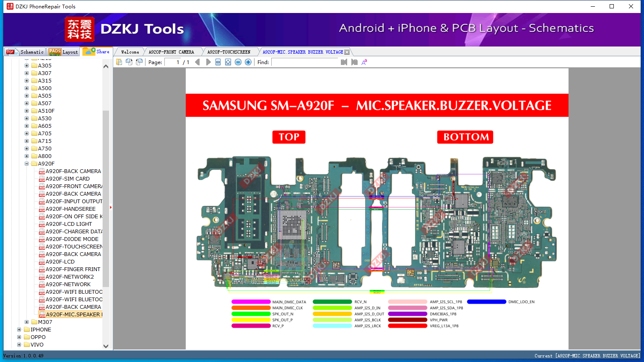
Task: Click the tree panel scroll down arrow
Action: pos(106,346)
